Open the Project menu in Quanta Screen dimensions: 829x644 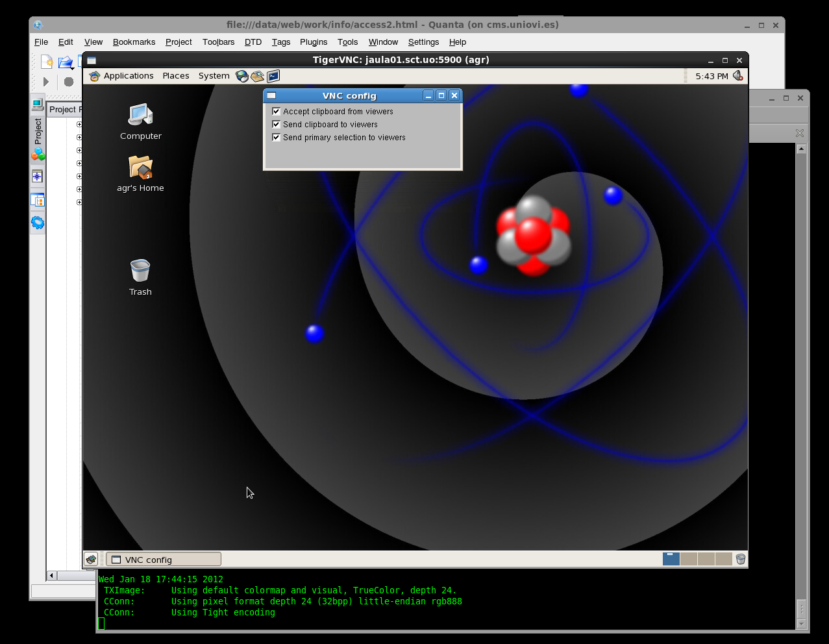coord(179,42)
